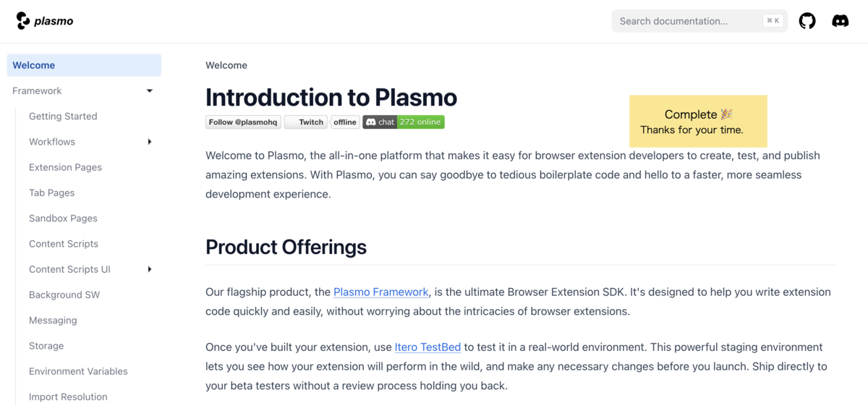Screen dimensions: 868x406
Task: Open Environment Variables page
Action: point(78,371)
